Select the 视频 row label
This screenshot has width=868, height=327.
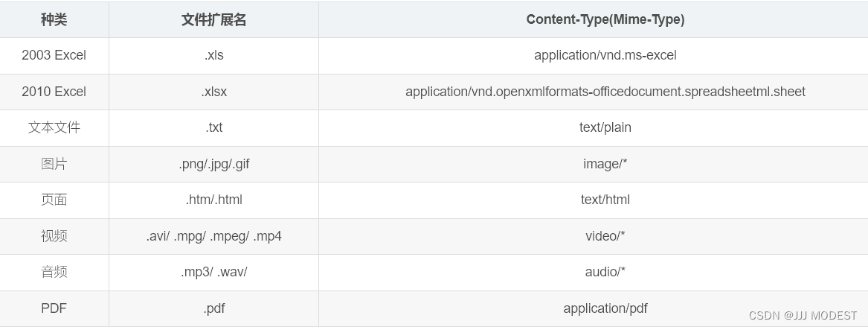click(x=54, y=236)
